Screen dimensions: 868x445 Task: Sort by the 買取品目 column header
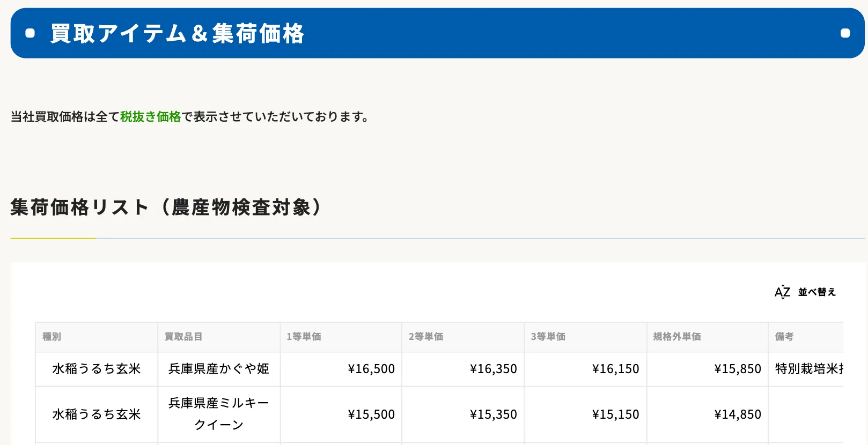[x=183, y=337]
